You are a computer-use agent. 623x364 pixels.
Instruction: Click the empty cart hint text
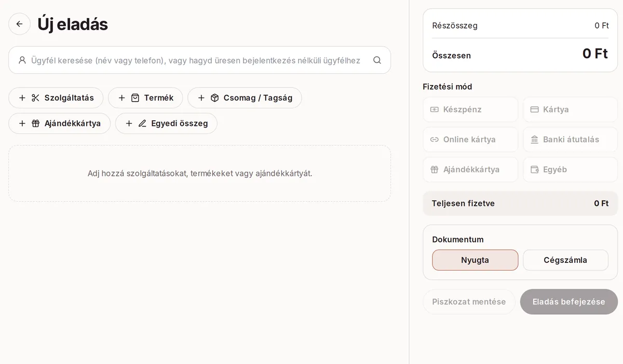pyautogui.click(x=200, y=173)
